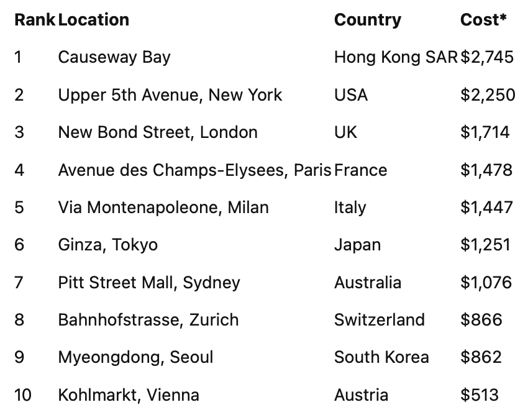Click the Location column header
The image size is (528, 420).
[x=94, y=20]
